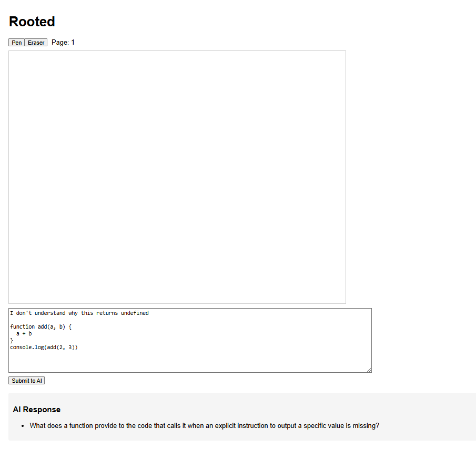Activate Pen mode for sketching
476x449 pixels.
(x=16, y=43)
